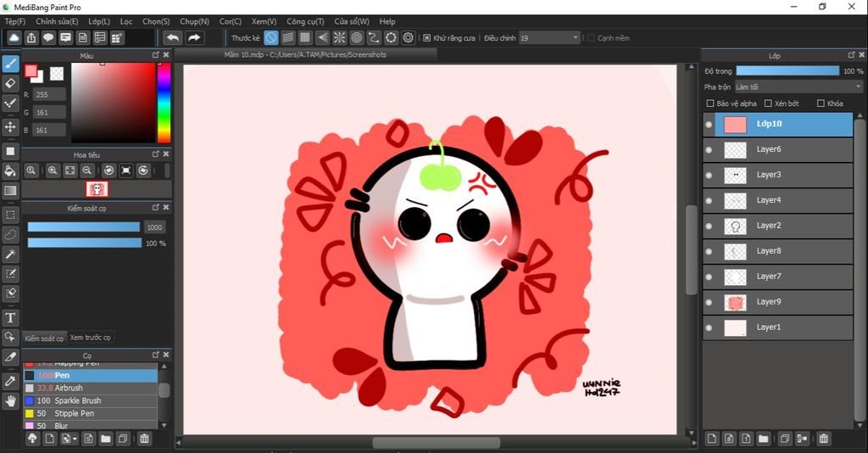Select the Brush tool in left toolbar
Viewport: 868px width, 453px height.
click(x=10, y=64)
